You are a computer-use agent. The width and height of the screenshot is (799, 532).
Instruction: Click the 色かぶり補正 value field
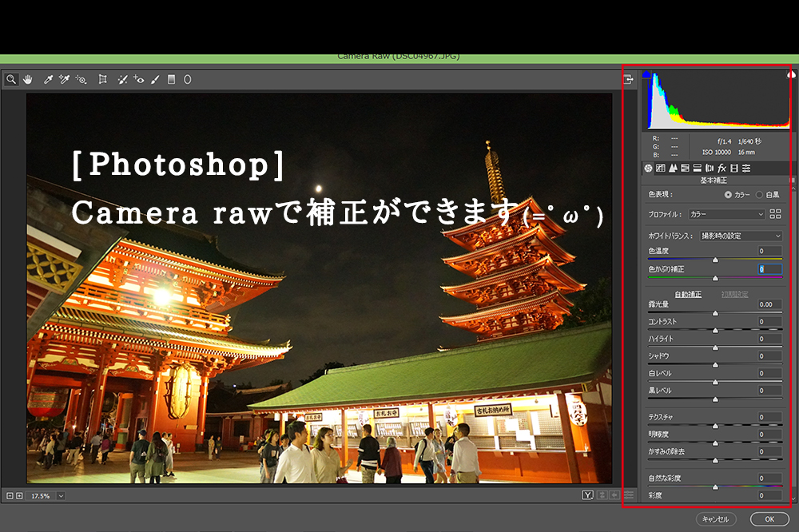(770, 269)
